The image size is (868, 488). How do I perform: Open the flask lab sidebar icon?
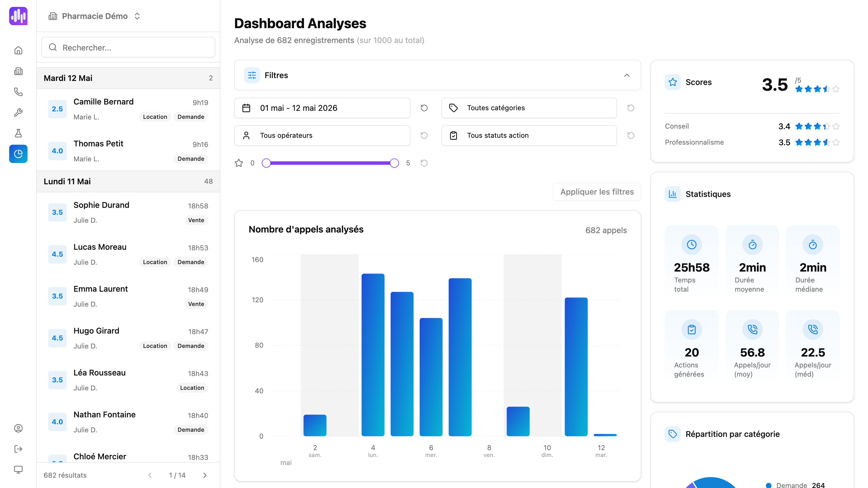pos(18,133)
